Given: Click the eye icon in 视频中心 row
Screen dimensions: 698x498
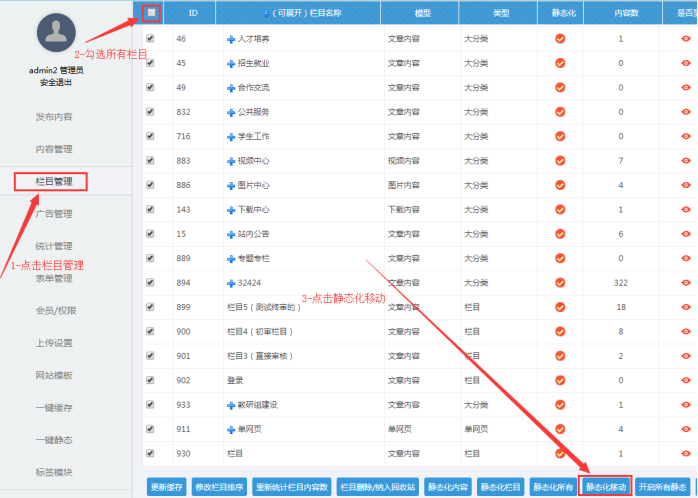Looking at the screenshot, I should 686,161.
